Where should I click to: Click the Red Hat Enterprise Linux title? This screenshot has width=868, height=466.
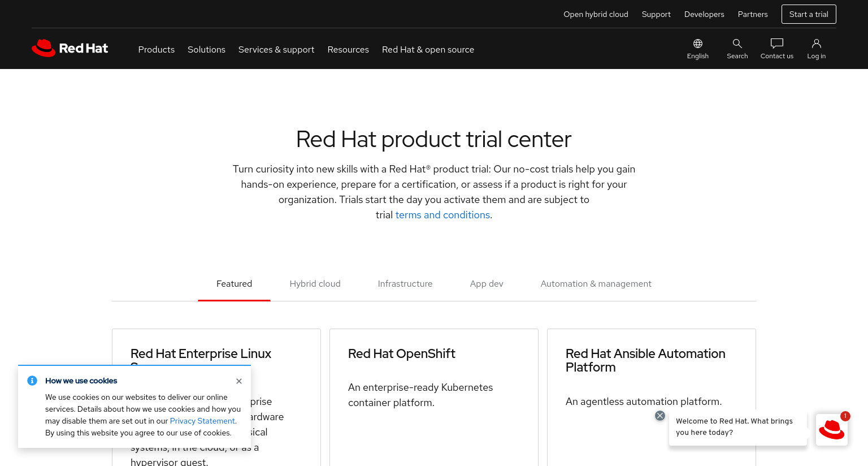click(x=201, y=353)
